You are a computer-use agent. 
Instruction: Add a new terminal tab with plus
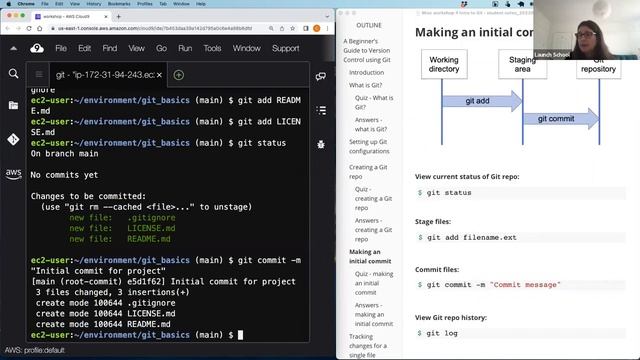[179, 75]
